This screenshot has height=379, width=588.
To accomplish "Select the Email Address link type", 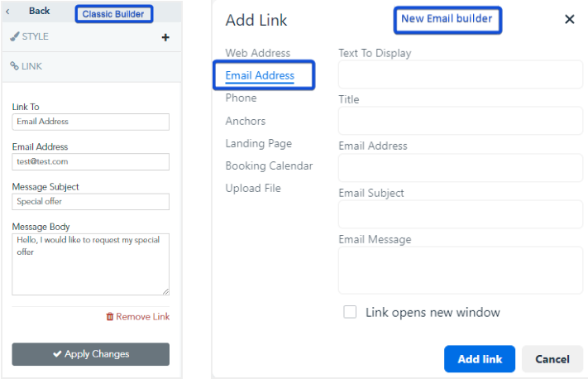I will coord(260,75).
